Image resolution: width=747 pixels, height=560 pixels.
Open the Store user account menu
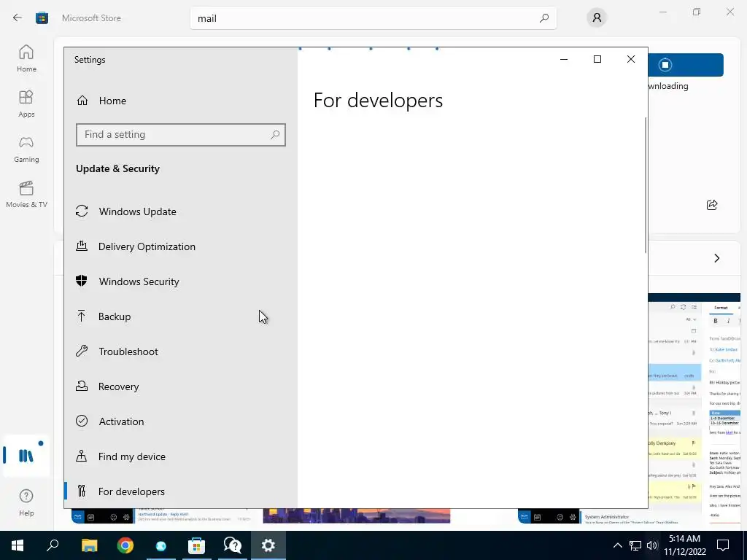tap(597, 18)
